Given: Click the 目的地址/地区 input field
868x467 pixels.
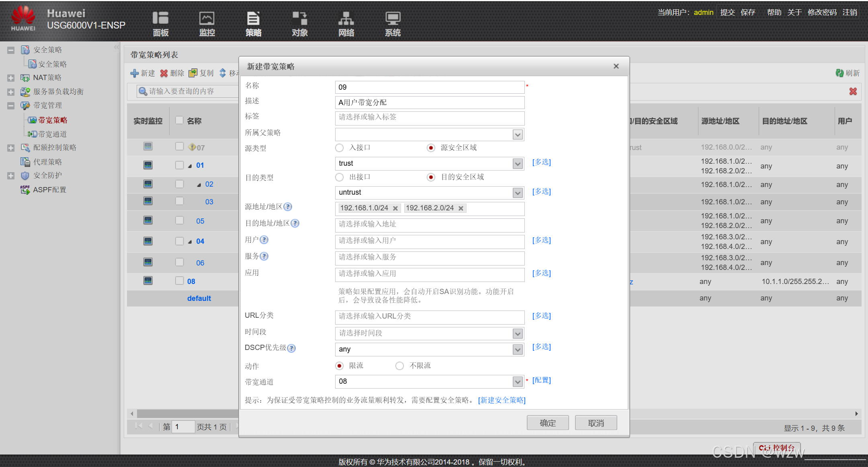Looking at the screenshot, I should click(x=429, y=224).
